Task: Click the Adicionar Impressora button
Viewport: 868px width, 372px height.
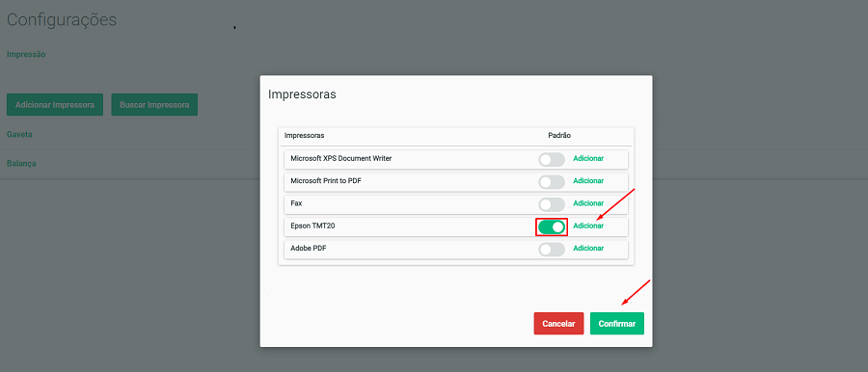Action: (x=55, y=105)
